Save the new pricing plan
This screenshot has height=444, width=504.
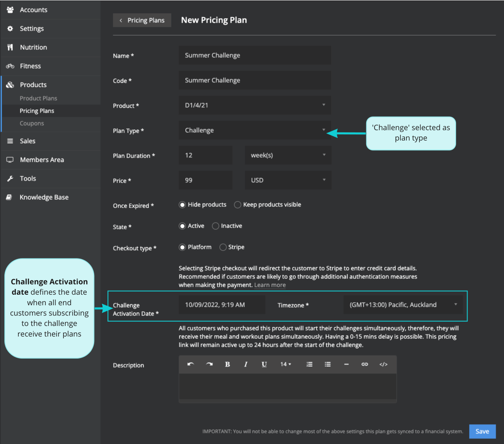482,432
